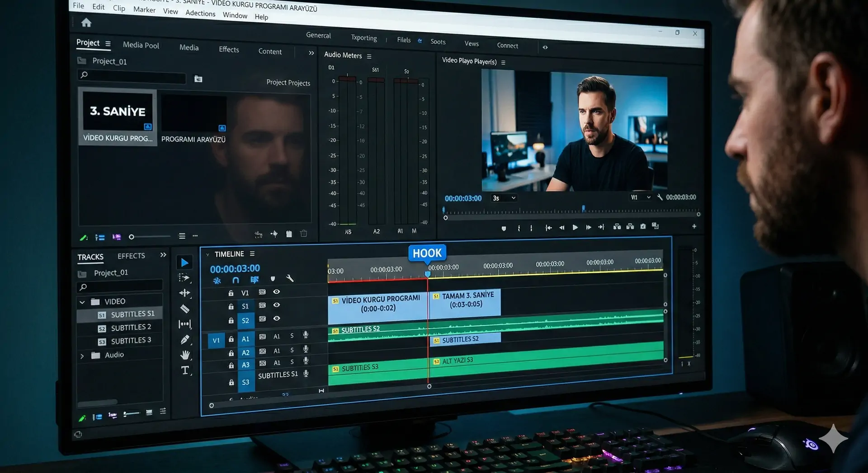
Task: Select the Hand tool
Action: (185, 355)
